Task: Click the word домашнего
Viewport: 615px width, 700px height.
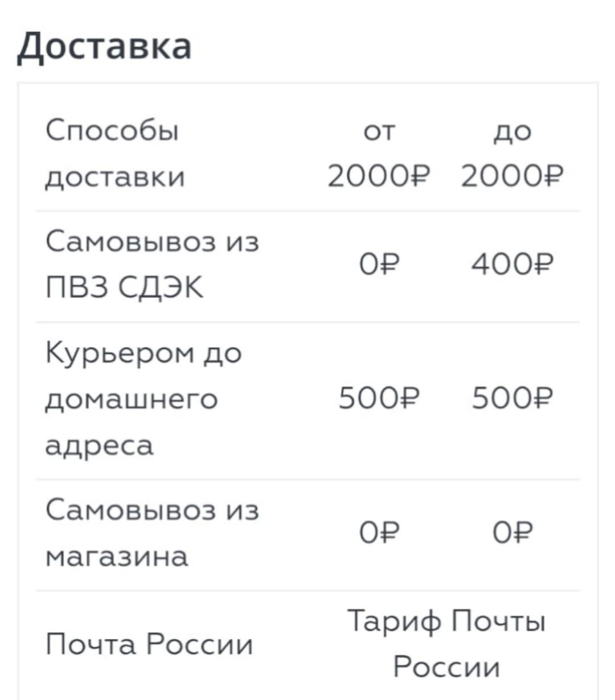Action: coord(131,399)
